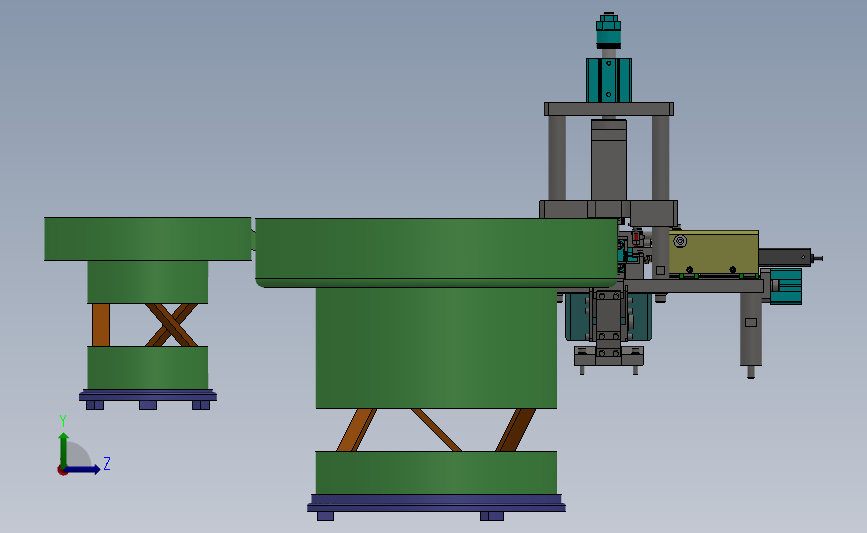
Task: Select the small feeder's purple base plate
Action: tap(148, 396)
